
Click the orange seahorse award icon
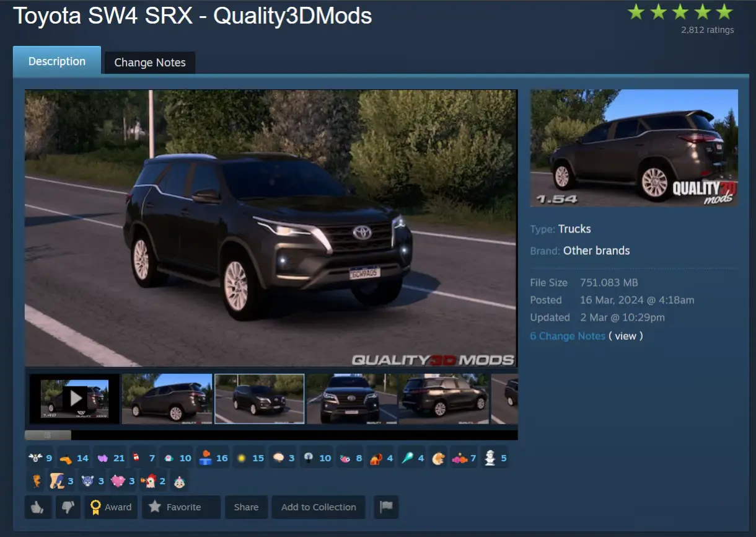click(x=35, y=481)
